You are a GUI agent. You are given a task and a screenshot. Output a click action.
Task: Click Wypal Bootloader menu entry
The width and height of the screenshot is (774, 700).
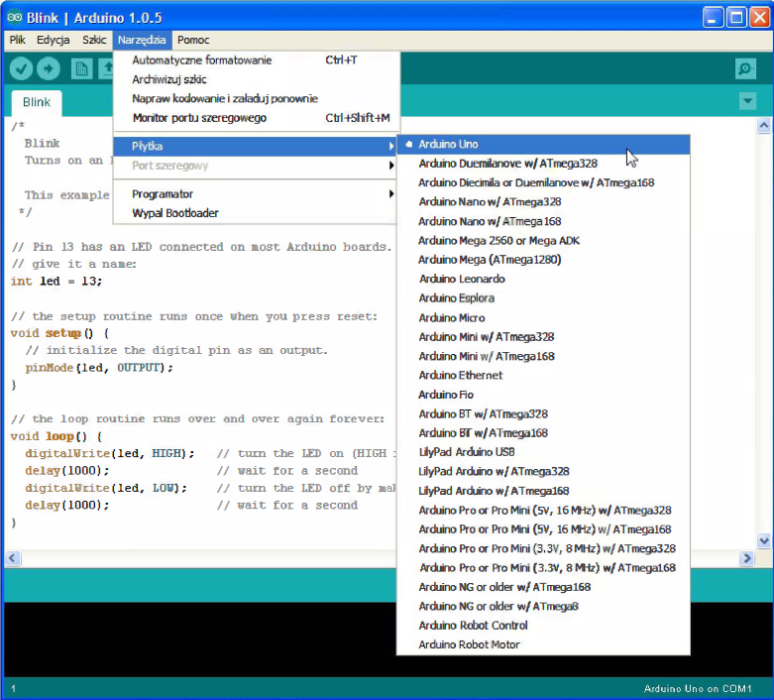click(256, 213)
